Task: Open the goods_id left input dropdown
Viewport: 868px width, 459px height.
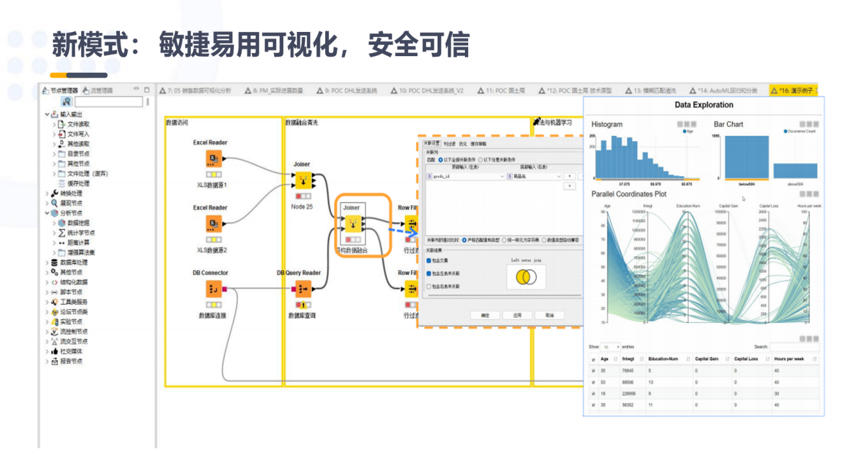Action: tap(502, 176)
